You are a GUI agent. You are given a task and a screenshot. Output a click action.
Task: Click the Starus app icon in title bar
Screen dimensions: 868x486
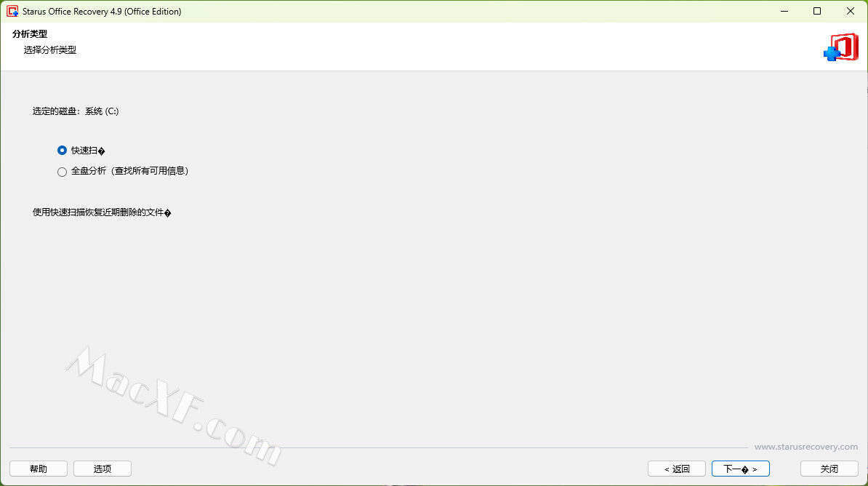[12, 11]
